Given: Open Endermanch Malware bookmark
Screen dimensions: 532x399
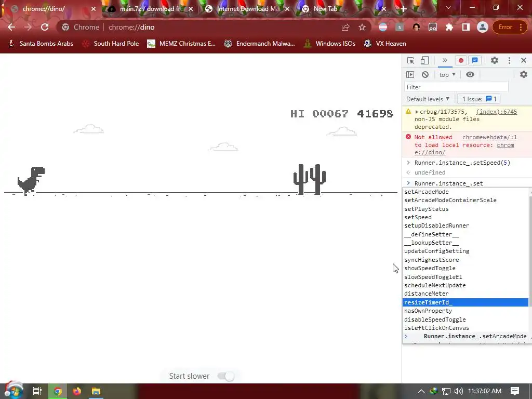Looking at the screenshot, I should tap(260, 44).
